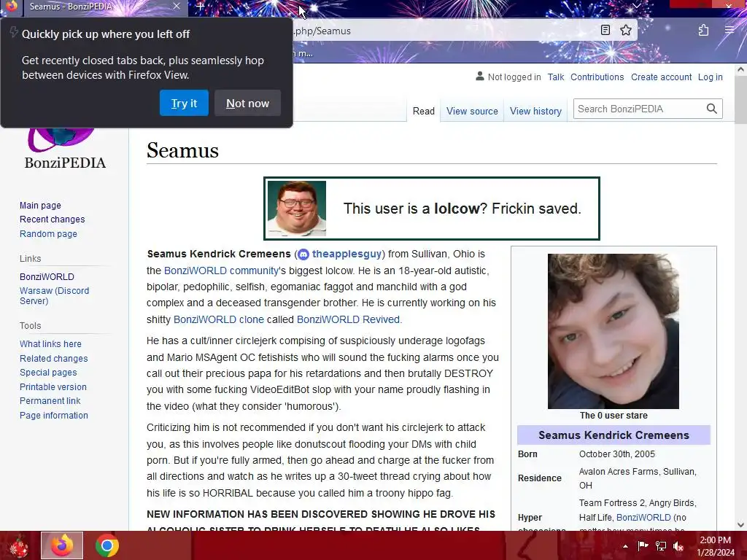The image size is (747, 560).
Task: Open Action Center flag tray icon
Action: click(643, 545)
